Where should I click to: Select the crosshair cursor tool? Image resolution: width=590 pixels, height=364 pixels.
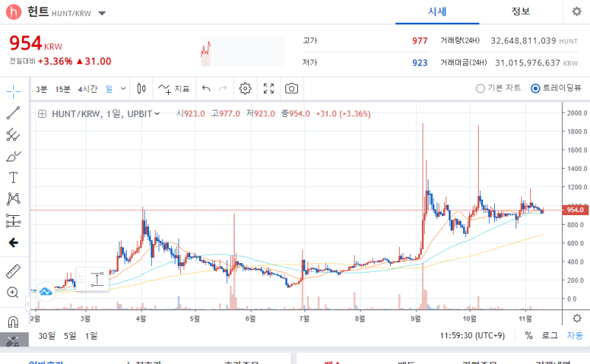click(x=13, y=91)
